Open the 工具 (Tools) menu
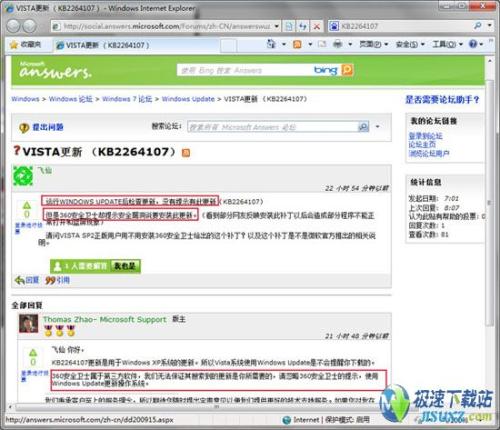This screenshot has height=430, width=500. 447,44
